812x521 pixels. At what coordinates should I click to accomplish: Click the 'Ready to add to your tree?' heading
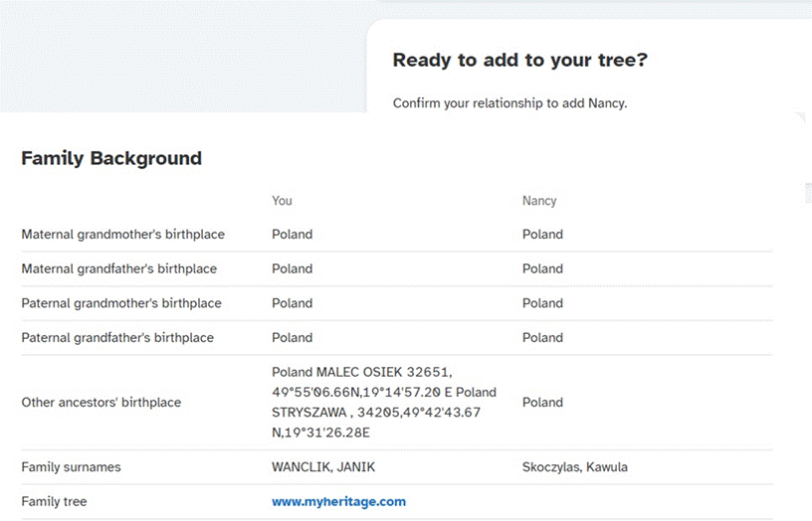pos(519,60)
